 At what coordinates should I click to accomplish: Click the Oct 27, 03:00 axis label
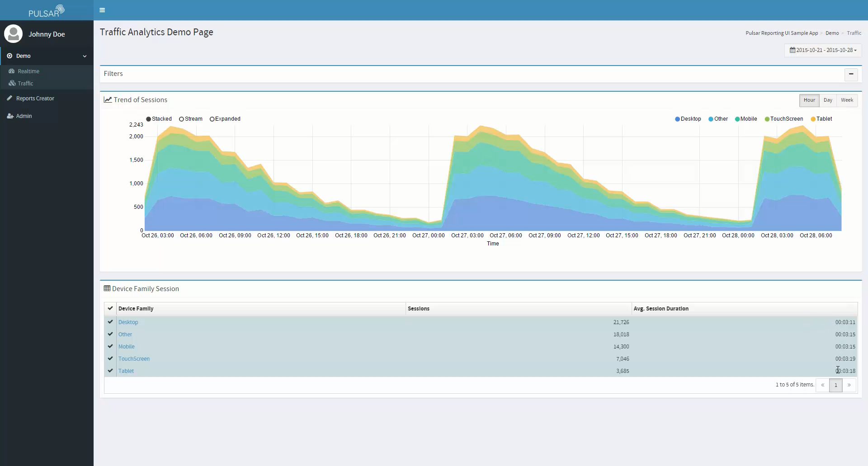[467, 235]
